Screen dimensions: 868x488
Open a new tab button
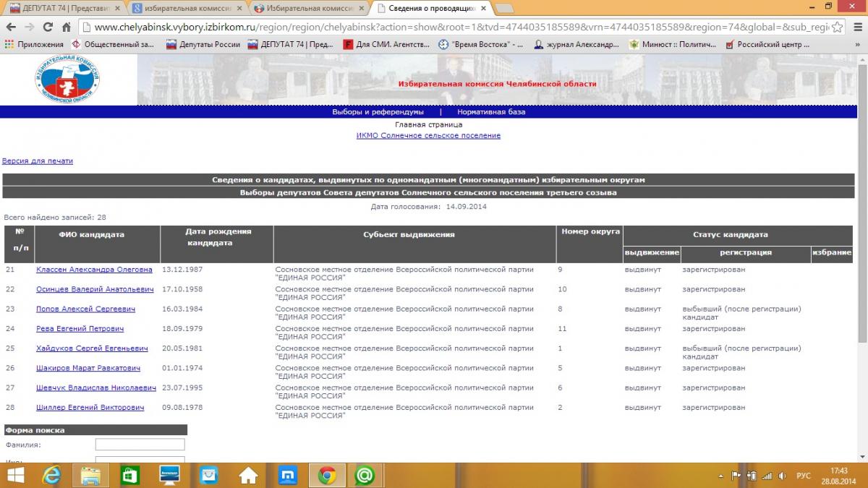[504, 8]
